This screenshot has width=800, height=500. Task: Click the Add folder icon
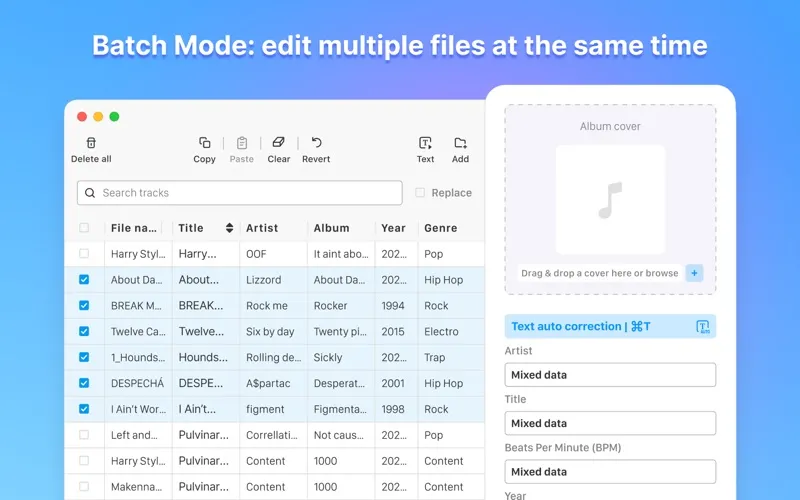coord(460,143)
